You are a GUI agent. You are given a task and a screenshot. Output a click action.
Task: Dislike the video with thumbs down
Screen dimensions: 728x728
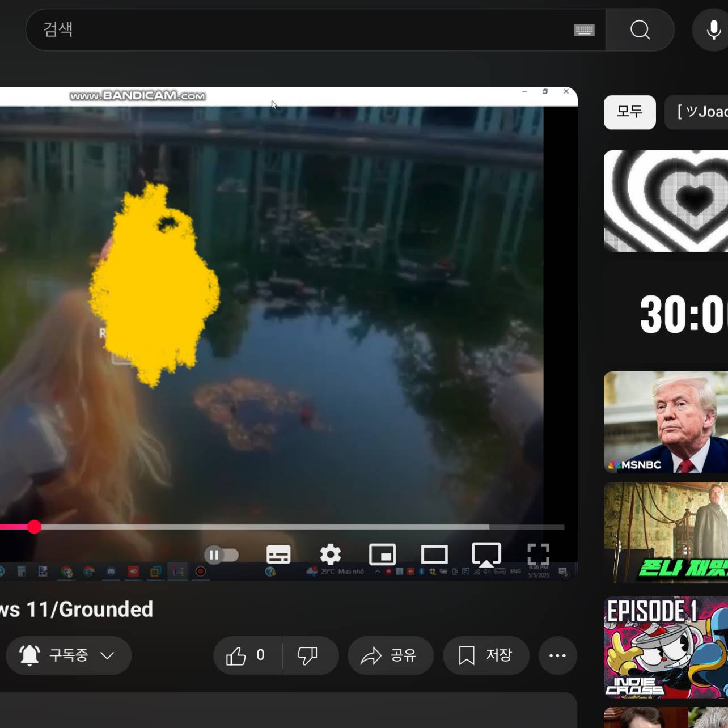(309, 655)
